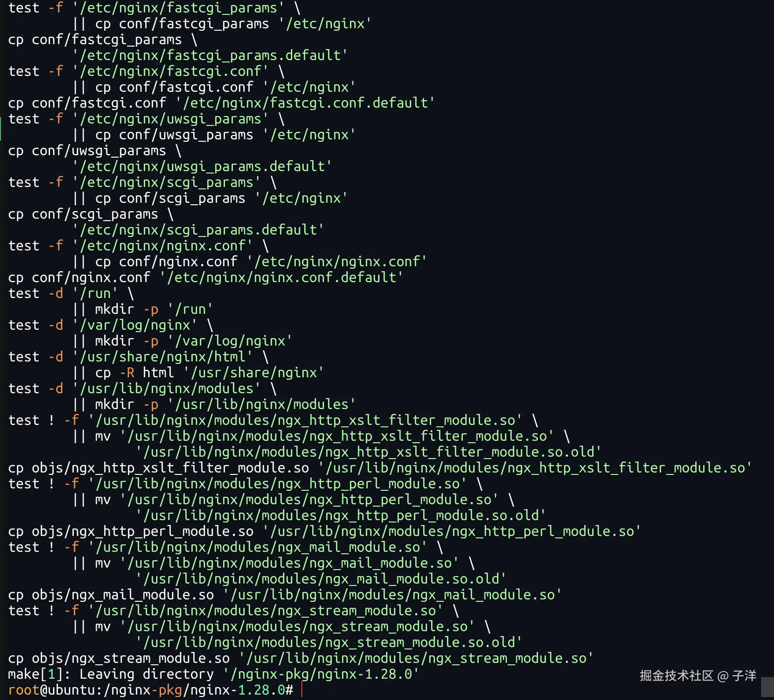Click '/etc/nginx/uwsgi_params.default' path

(202, 166)
